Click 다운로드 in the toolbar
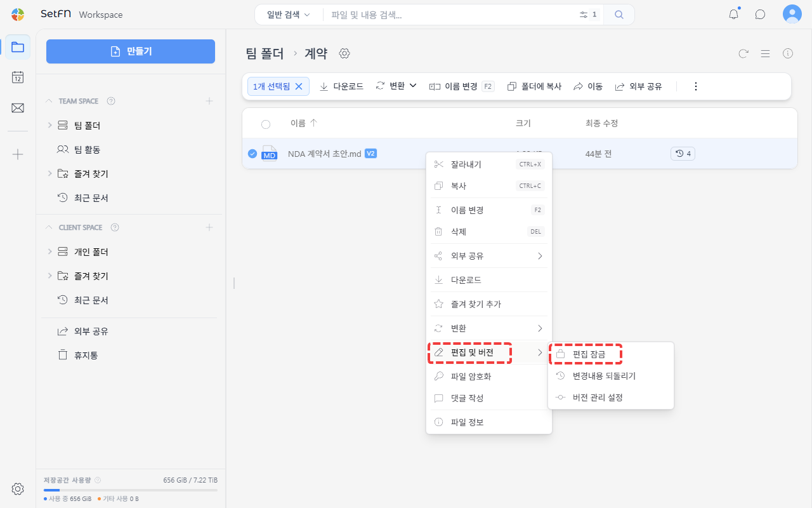Image resolution: width=812 pixels, height=508 pixels. 341,86
